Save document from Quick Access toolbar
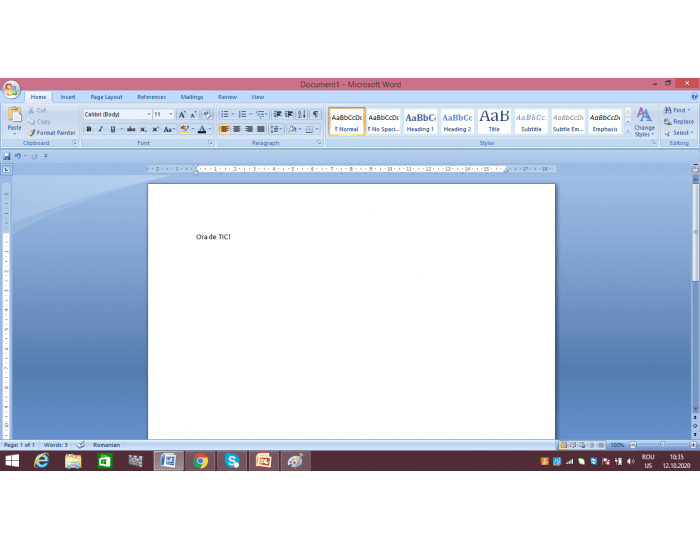 pos(7,156)
